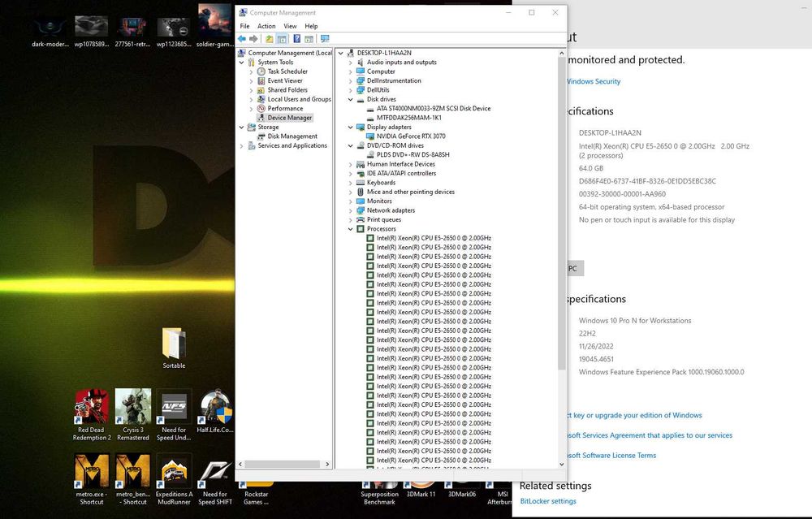Viewport: 812px width, 519px height.
Task: Select PLDS DVD+-RW DS-8A8SH drive
Action: [412, 155]
